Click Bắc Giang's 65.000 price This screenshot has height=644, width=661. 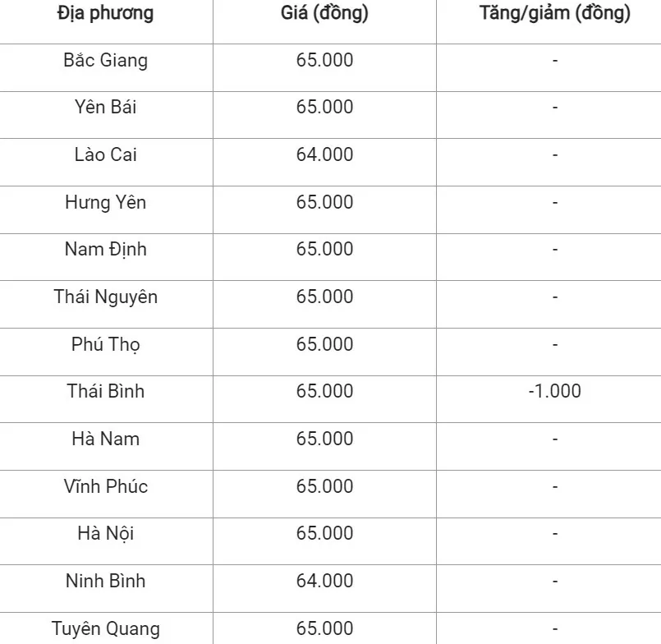(324, 61)
